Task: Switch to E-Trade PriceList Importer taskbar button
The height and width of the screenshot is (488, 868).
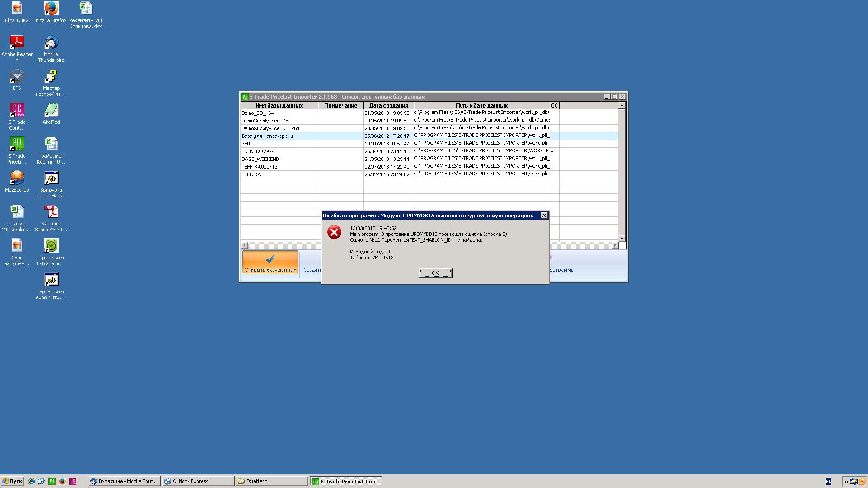Action: point(346,481)
